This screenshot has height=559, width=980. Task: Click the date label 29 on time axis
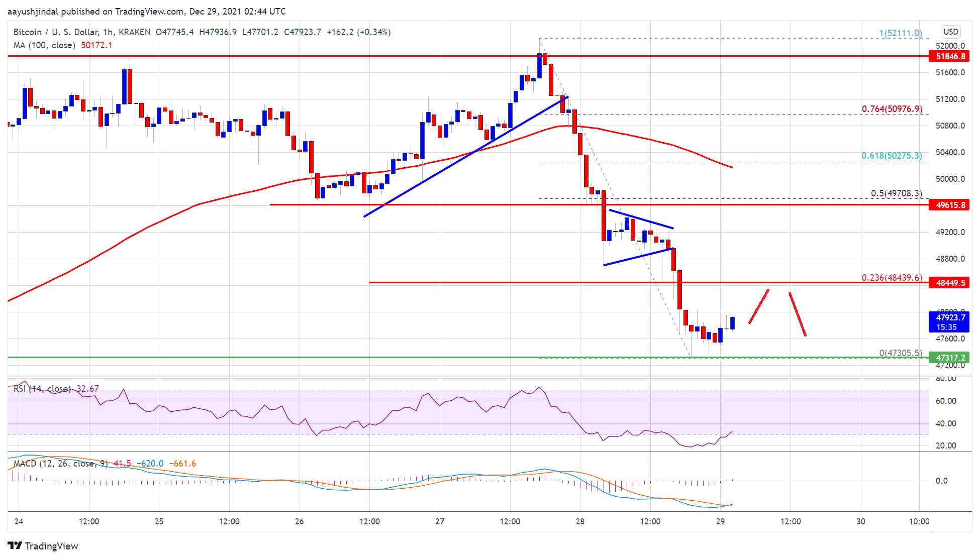point(720,521)
